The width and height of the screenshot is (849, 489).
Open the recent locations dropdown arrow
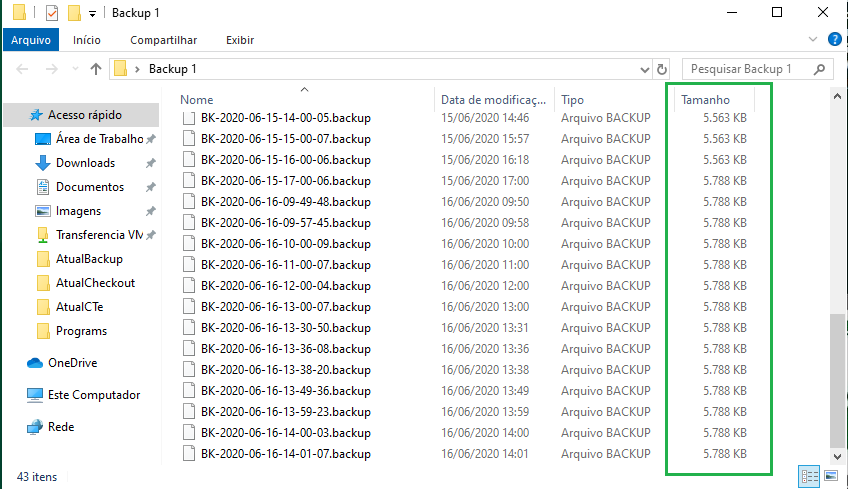click(x=75, y=69)
